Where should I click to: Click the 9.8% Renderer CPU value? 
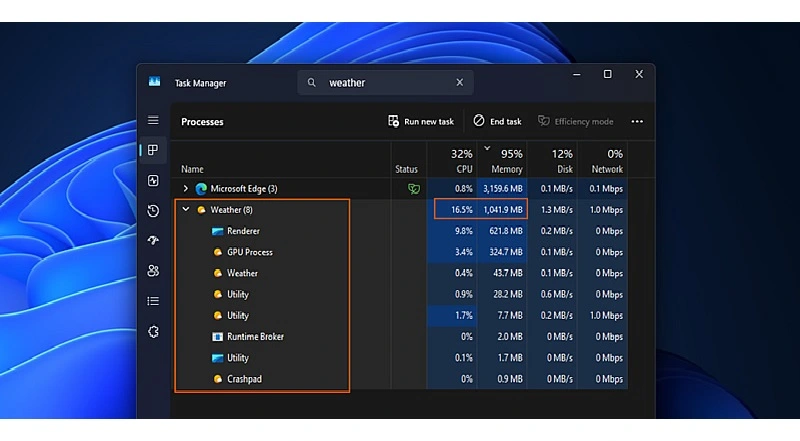tap(464, 231)
